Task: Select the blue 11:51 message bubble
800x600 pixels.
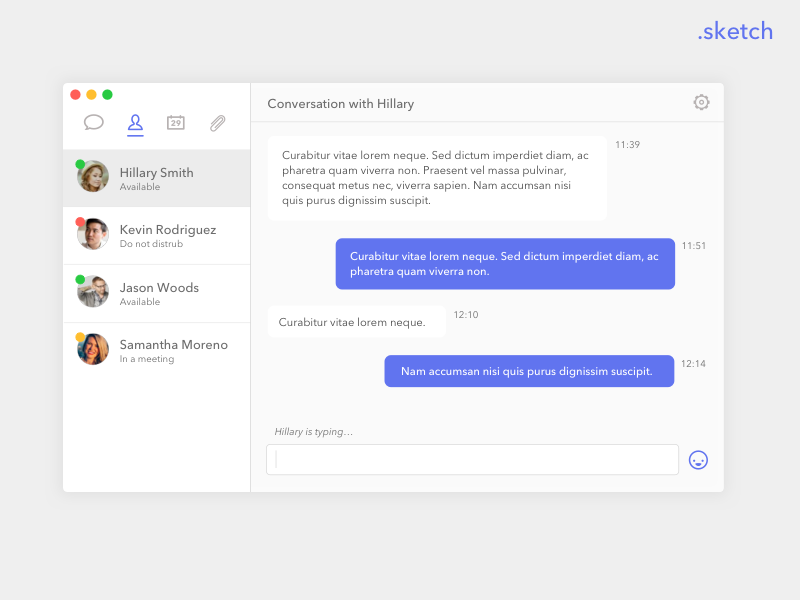Action: (505, 263)
